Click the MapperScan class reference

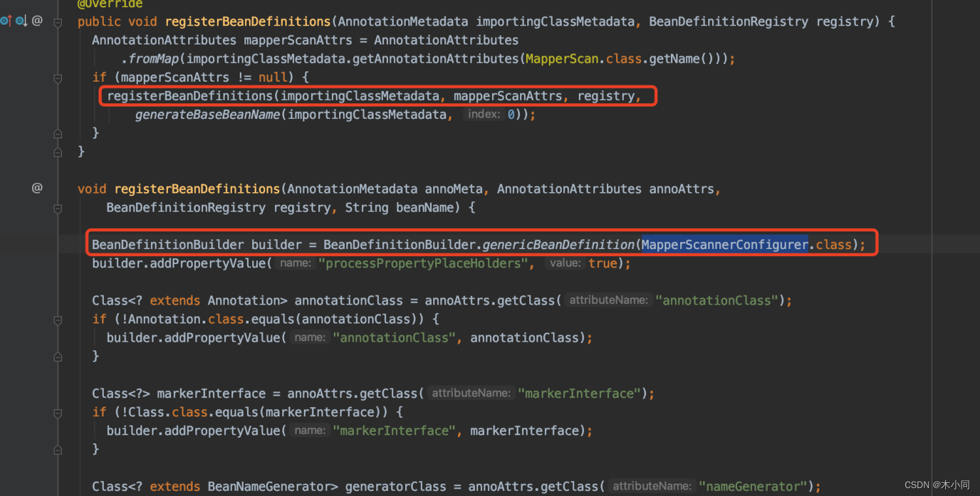[x=562, y=59]
